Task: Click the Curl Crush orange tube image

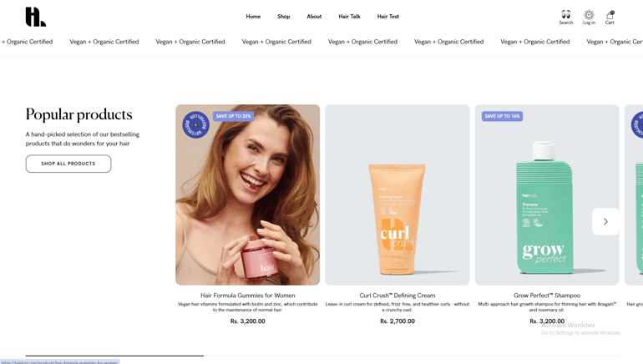Action: tap(397, 220)
